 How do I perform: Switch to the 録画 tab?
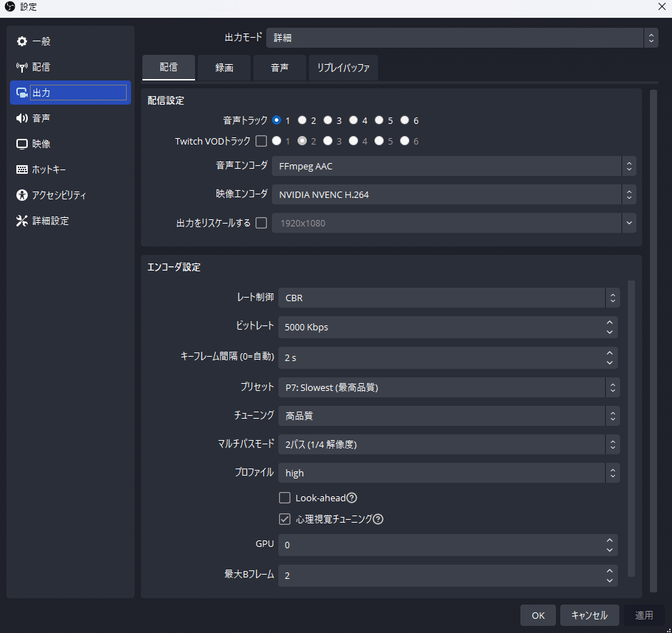pos(224,67)
